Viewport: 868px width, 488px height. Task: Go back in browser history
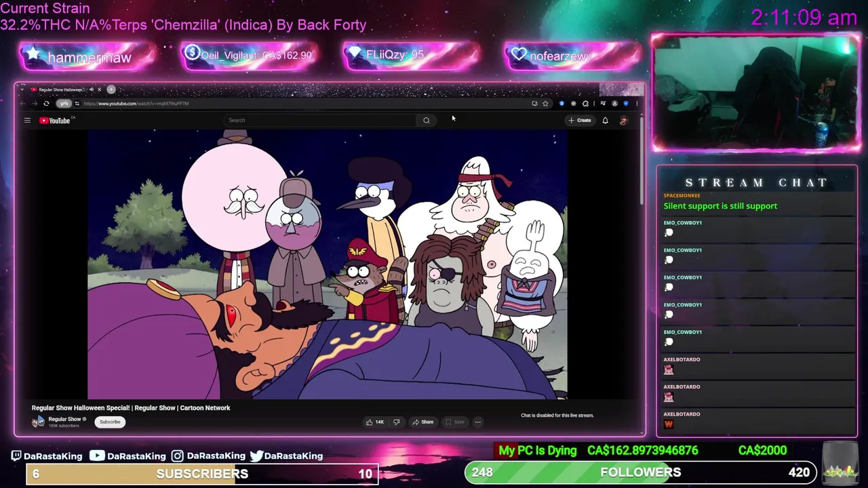point(23,104)
